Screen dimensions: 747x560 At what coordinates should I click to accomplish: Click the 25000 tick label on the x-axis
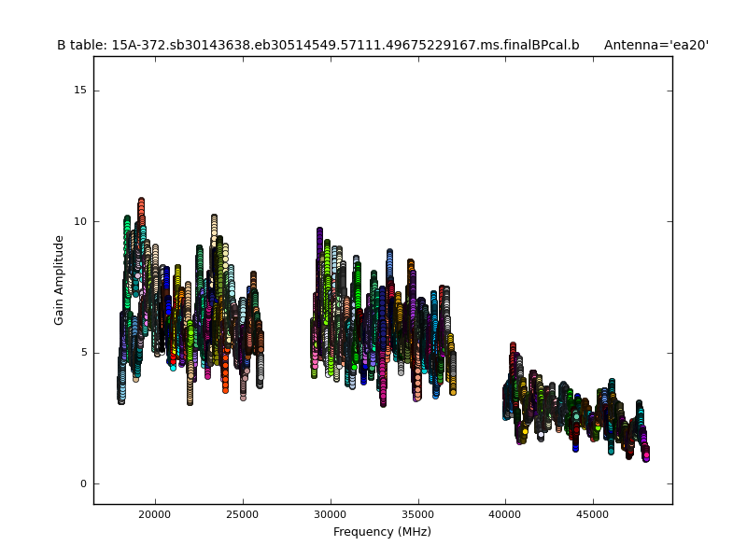click(243, 513)
